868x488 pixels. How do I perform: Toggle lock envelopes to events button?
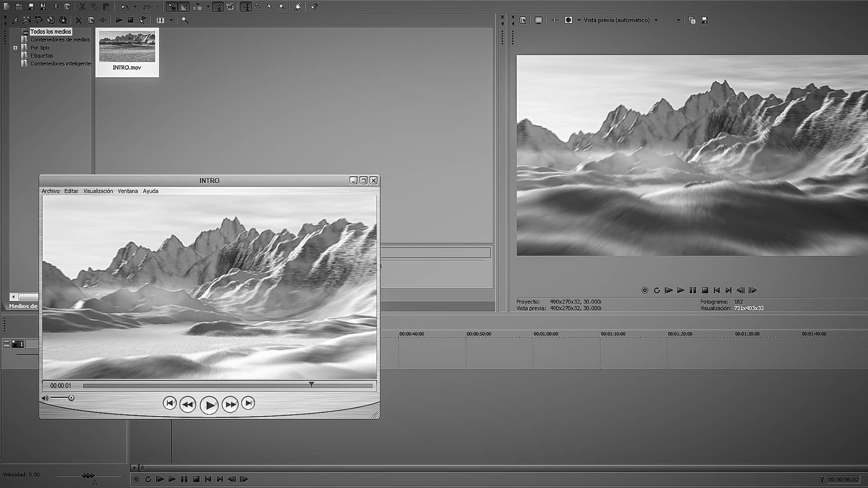pyautogui.click(x=218, y=7)
